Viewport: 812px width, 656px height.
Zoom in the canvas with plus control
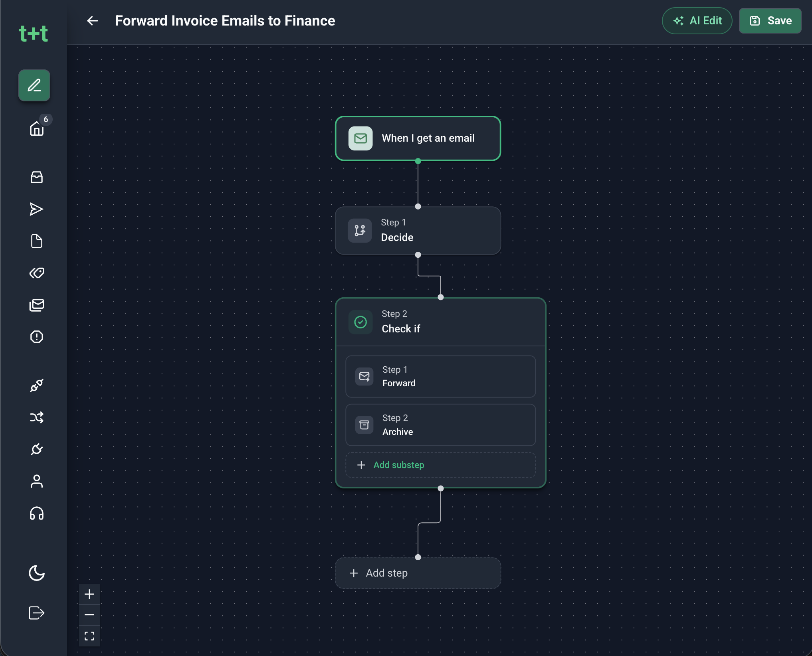(x=89, y=595)
